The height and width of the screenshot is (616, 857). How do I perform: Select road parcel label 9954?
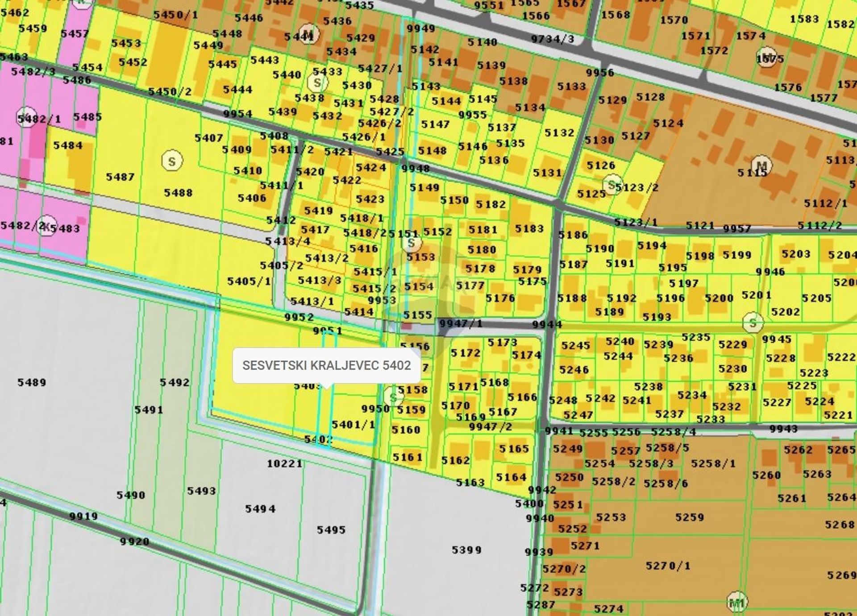(x=237, y=114)
